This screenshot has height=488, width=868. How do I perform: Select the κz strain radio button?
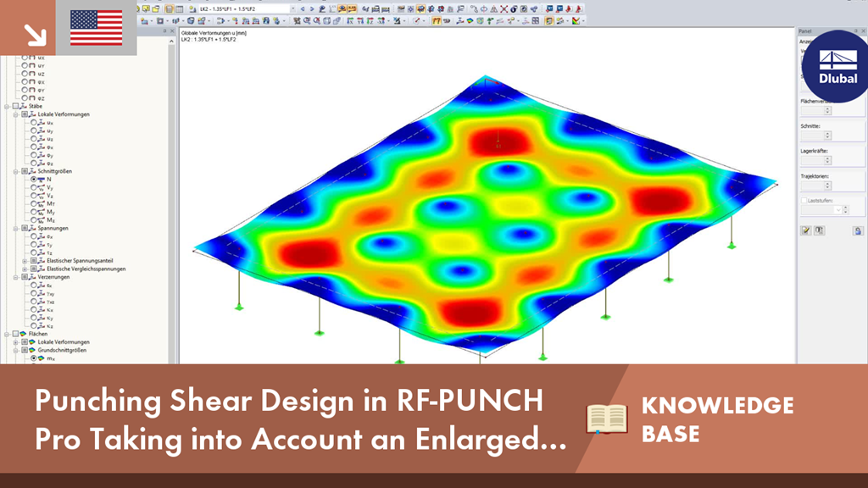coord(34,326)
